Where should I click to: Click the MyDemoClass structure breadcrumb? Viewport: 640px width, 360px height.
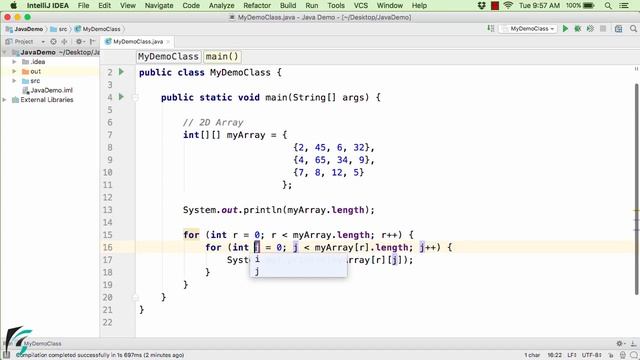click(168, 56)
